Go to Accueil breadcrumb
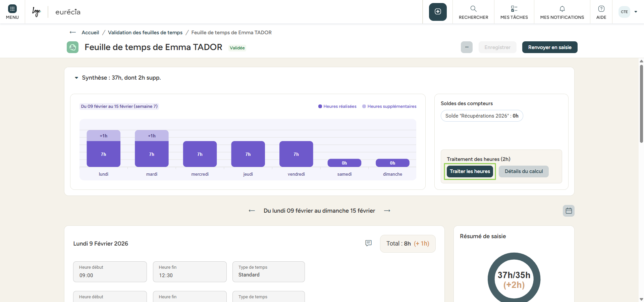644x302 pixels. point(90,33)
